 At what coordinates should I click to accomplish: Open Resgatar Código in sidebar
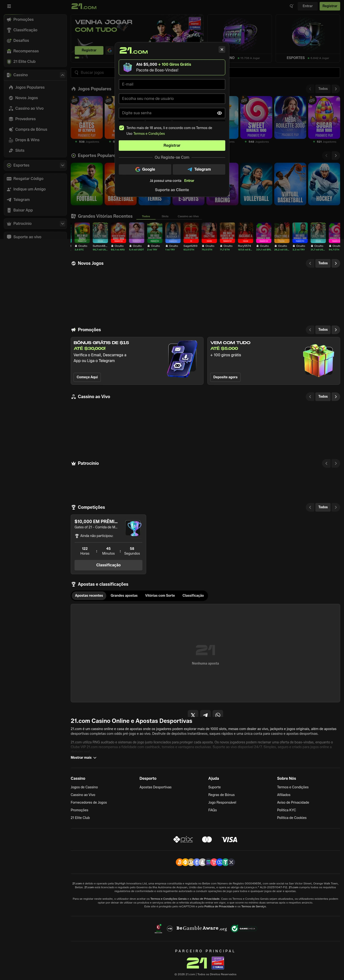click(35, 179)
